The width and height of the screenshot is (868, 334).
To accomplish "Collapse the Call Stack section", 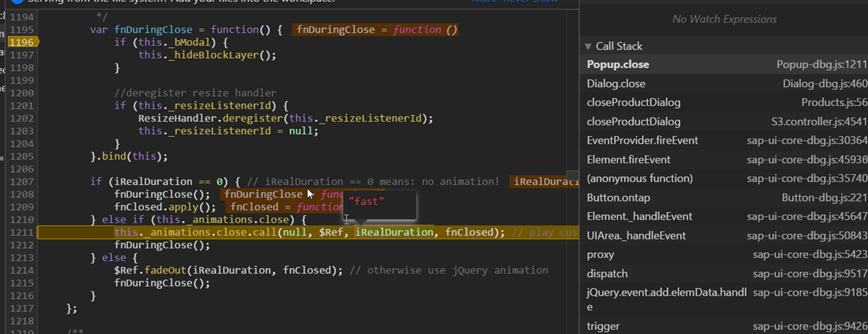I will (588, 46).
